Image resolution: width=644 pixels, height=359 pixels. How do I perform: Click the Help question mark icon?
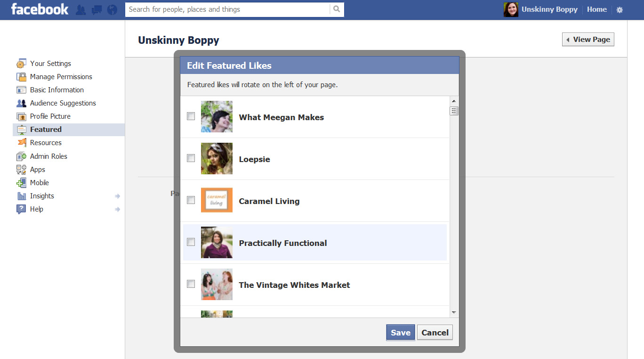pyautogui.click(x=21, y=209)
